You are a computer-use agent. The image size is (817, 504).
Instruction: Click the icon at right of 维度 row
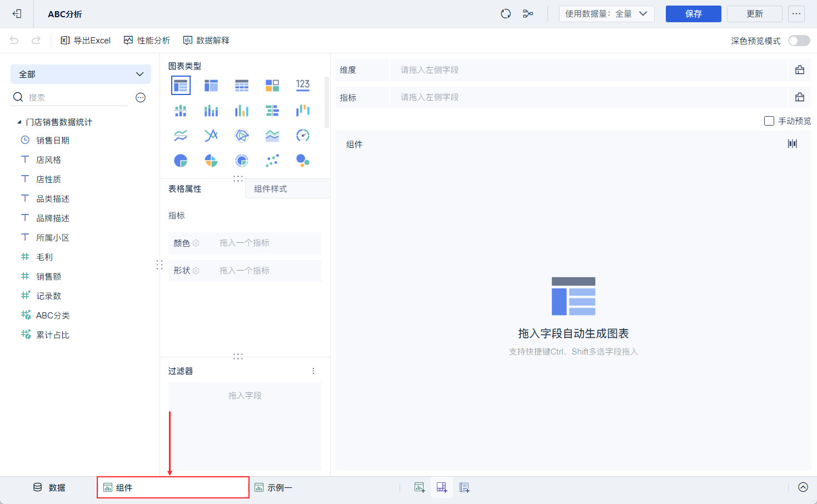click(x=800, y=70)
